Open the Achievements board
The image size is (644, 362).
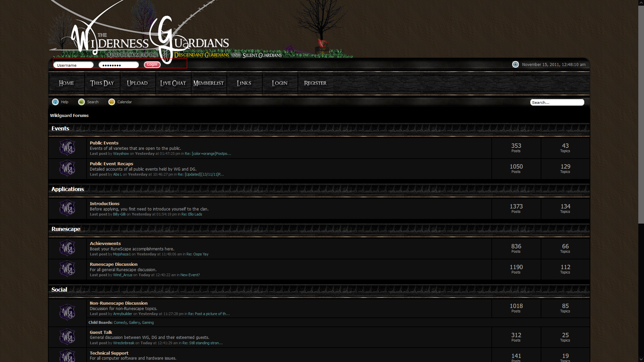pyautogui.click(x=105, y=243)
